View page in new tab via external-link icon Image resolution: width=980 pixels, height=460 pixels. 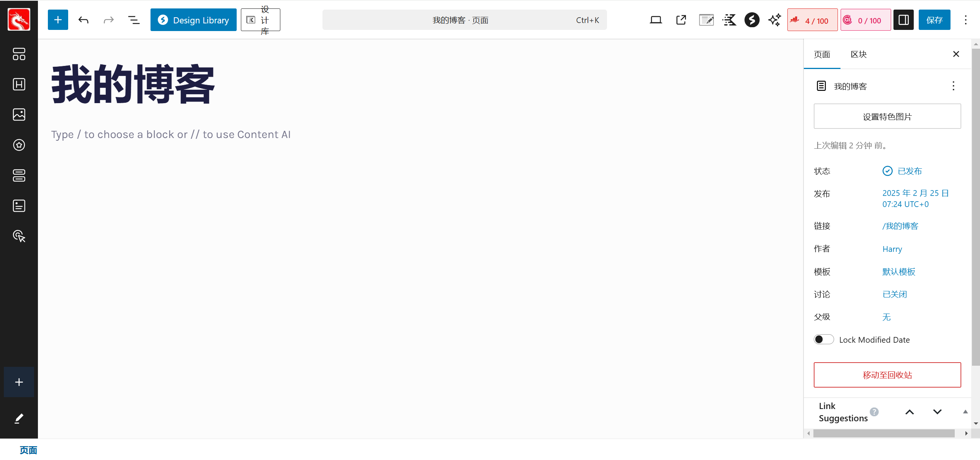point(681,20)
